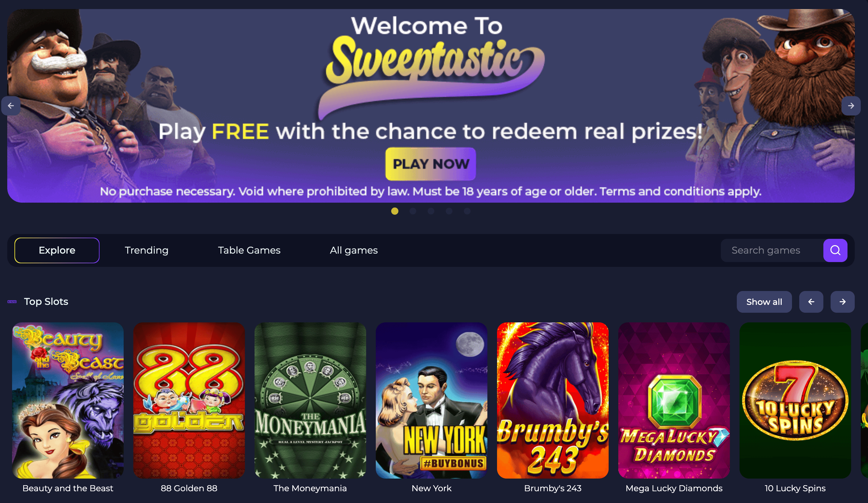Open Beauty and the Beast game thumbnail

pos(68,400)
